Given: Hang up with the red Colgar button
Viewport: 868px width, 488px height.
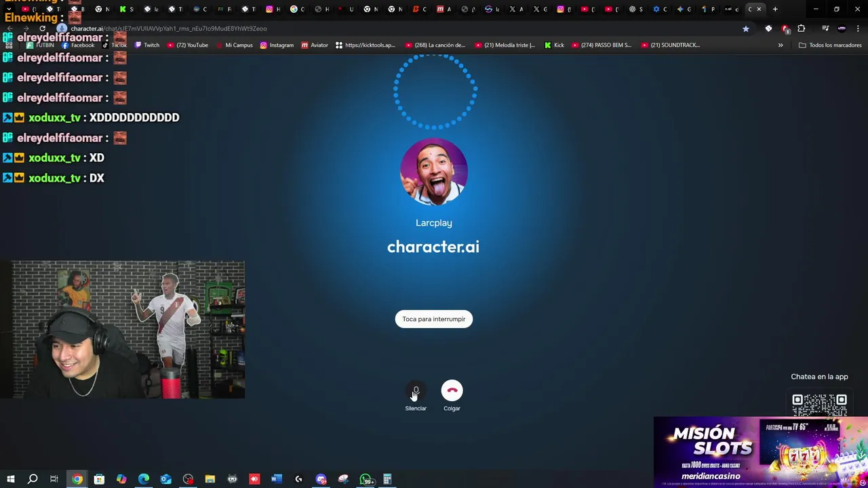Looking at the screenshot, I should click(452, 391).
